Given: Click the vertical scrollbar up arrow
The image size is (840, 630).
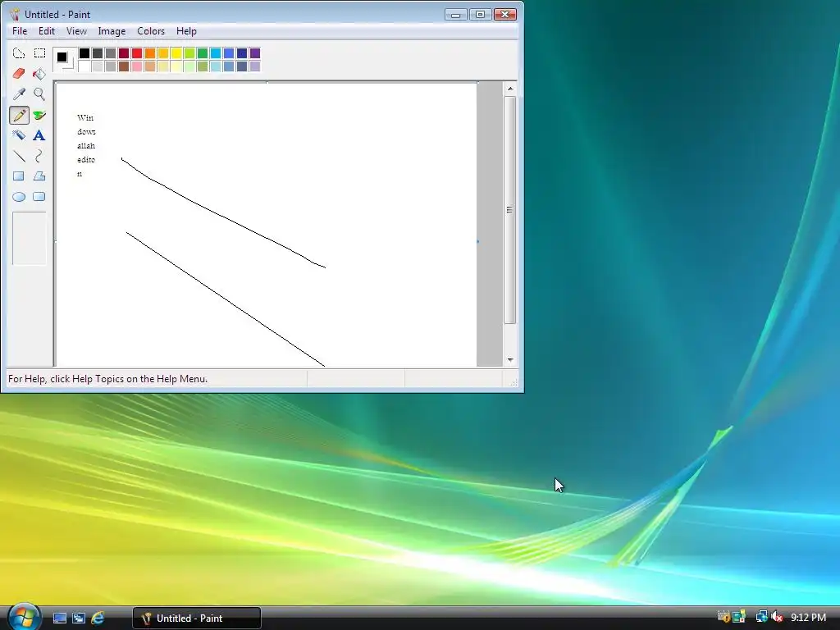Looking at the screenshot, I should click(510, 89).
